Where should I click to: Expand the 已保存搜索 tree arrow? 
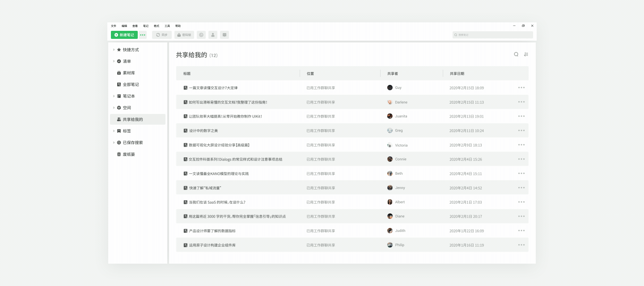click(114, 143)
